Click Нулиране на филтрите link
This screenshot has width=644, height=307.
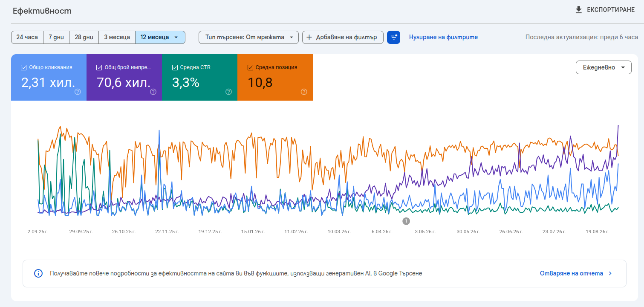pos(443,37)
